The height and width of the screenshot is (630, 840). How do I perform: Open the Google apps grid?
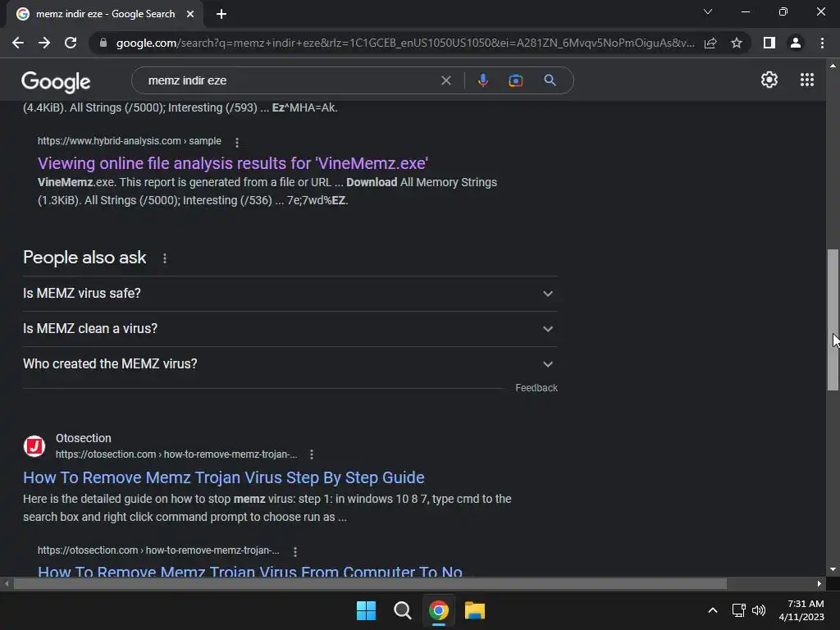click(x=807, y=80)
